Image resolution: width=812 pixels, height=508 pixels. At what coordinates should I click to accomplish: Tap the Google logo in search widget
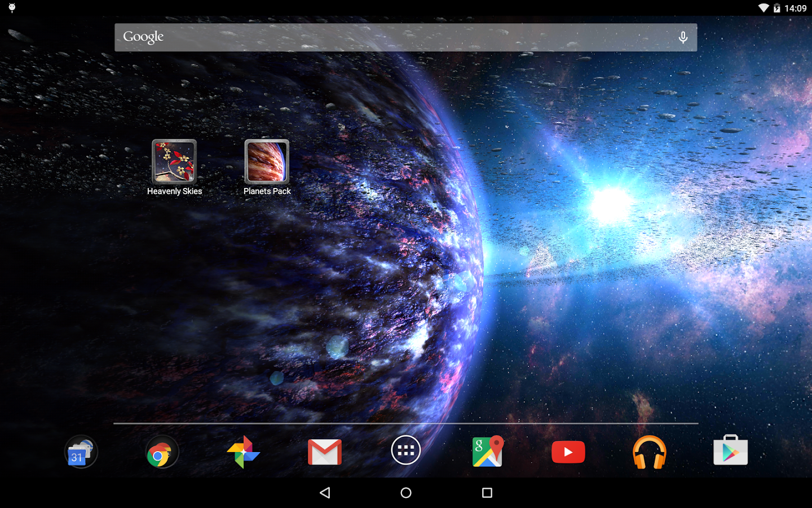143,37
